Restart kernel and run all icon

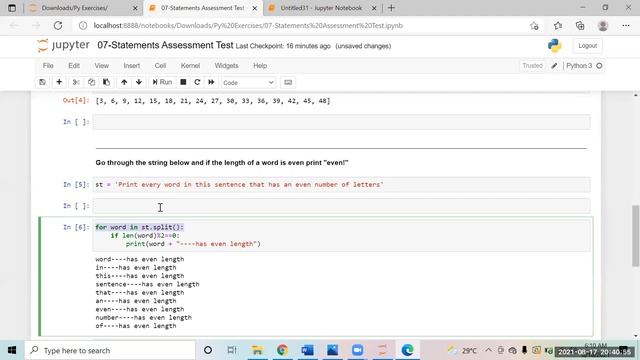tap(211, 82)
